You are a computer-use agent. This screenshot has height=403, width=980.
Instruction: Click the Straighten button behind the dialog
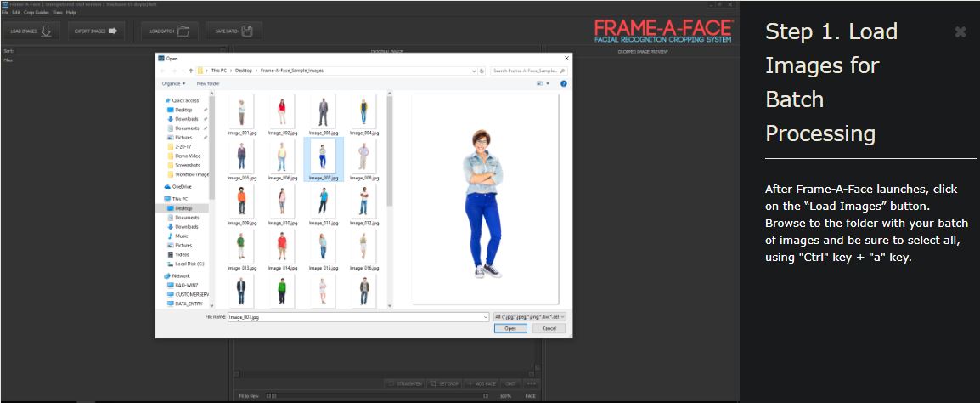pos(404,383)
